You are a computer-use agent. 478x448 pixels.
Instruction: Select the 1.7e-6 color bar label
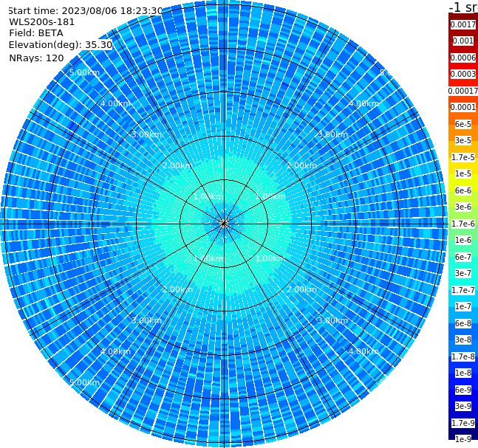tap(463, 224)
